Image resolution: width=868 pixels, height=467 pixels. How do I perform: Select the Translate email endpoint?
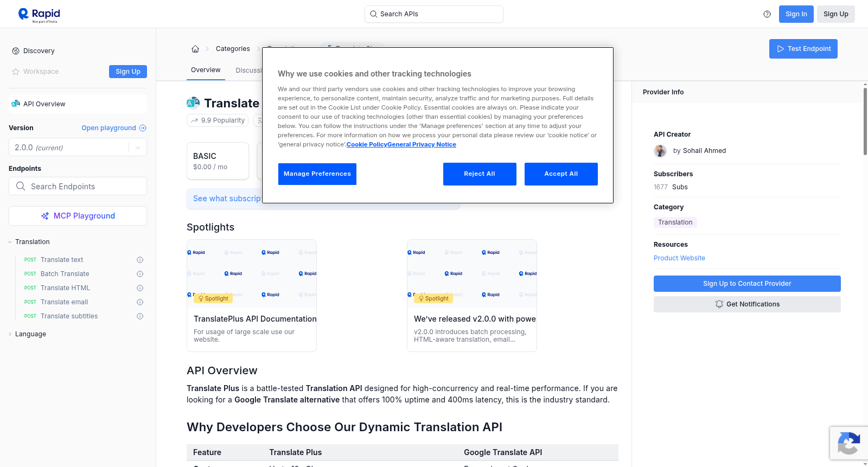tap(65, 302)
